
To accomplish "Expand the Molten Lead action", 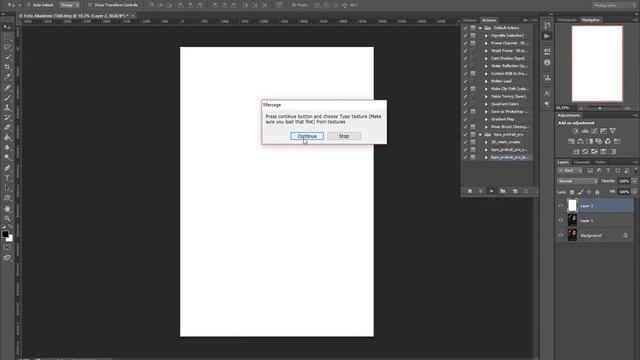I will pos(486,81).
